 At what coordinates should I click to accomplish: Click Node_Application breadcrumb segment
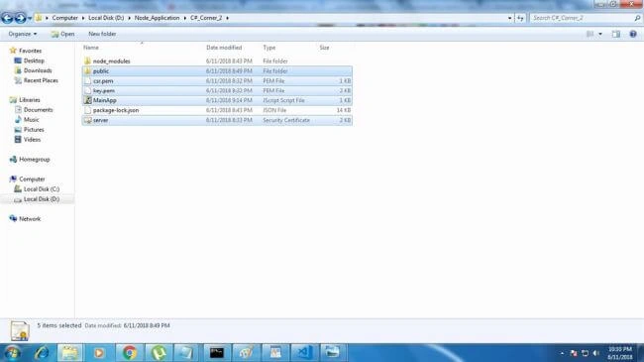157,18
